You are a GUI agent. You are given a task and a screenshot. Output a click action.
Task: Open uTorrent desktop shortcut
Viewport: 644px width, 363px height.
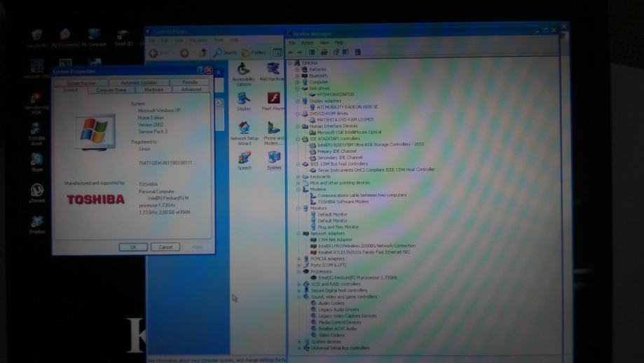pos(37,193)
